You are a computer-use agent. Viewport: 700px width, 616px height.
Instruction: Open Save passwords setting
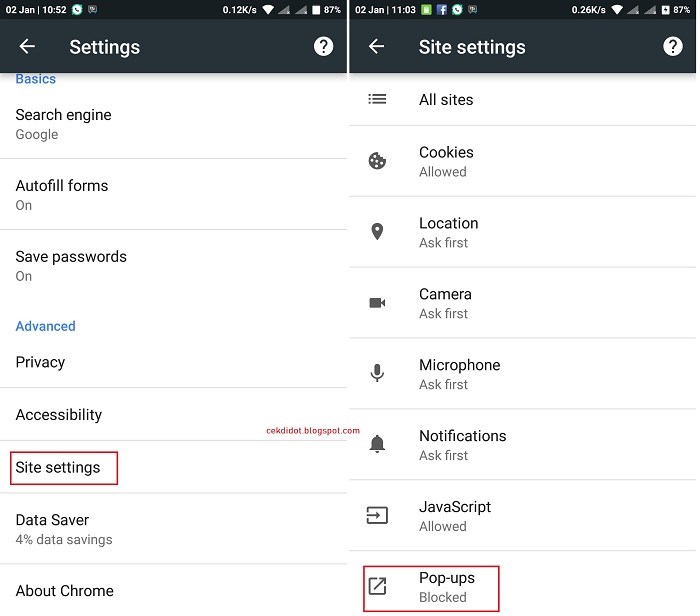tap(173, 266)
